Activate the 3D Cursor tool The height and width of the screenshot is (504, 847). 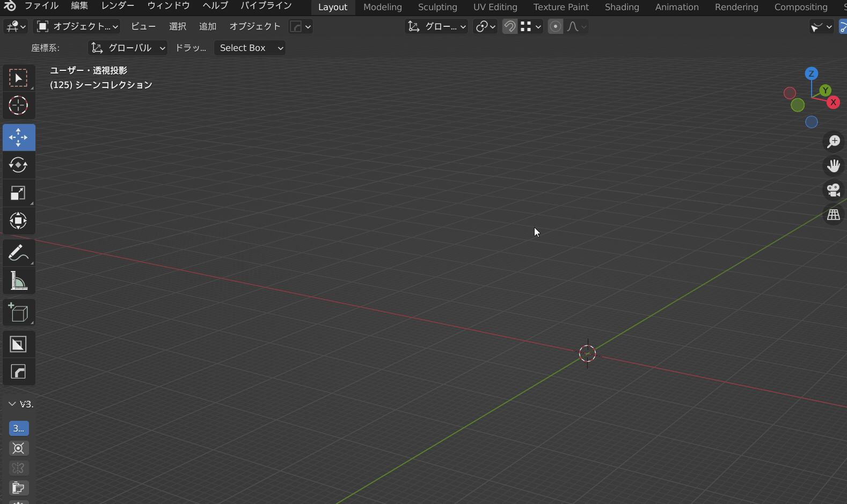coord(19,106)
